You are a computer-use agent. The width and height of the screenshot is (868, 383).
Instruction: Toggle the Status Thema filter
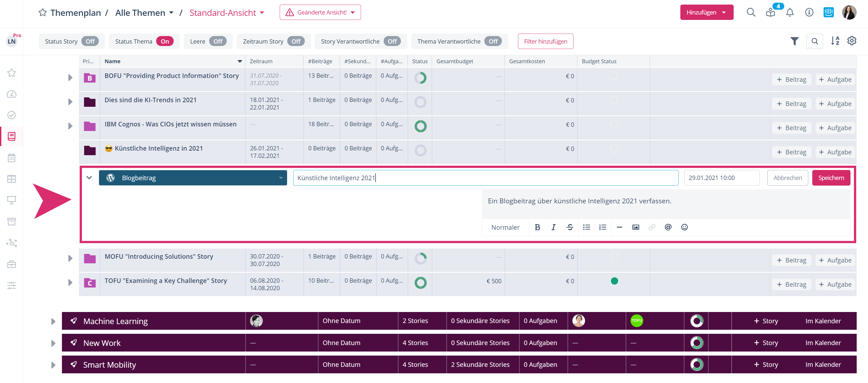[x=164, y=41]
